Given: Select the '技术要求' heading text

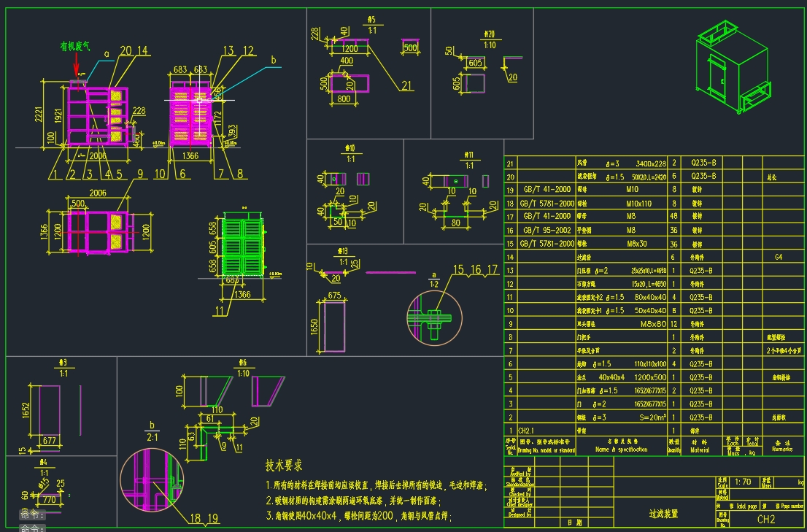Looking at the screenshot, I should pyautogui.click(x=284, y=466).
